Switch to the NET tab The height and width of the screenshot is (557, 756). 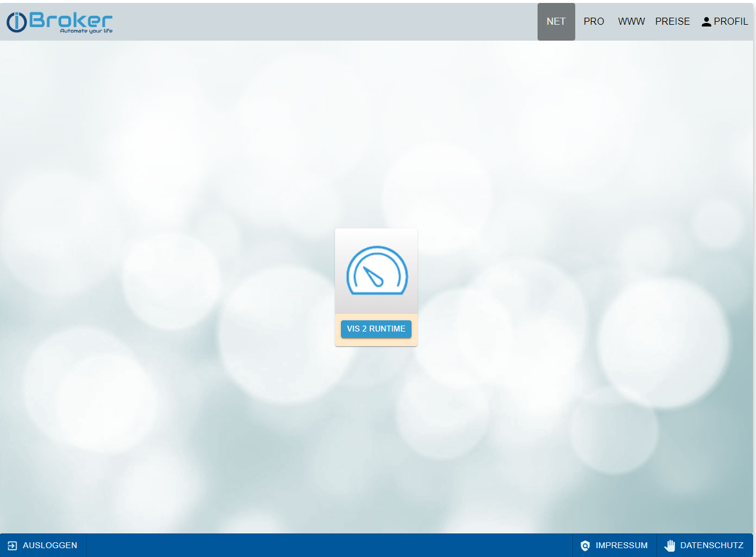tap(556, 22)
